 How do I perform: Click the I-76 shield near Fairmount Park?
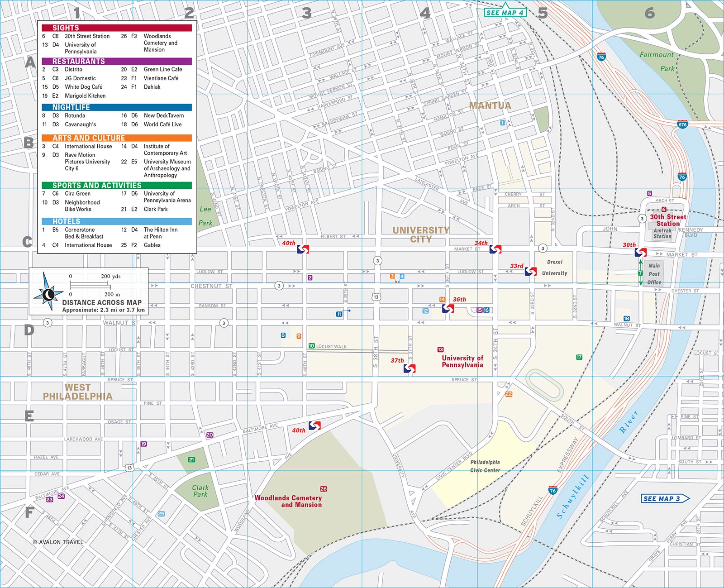[x=601, y=57]
